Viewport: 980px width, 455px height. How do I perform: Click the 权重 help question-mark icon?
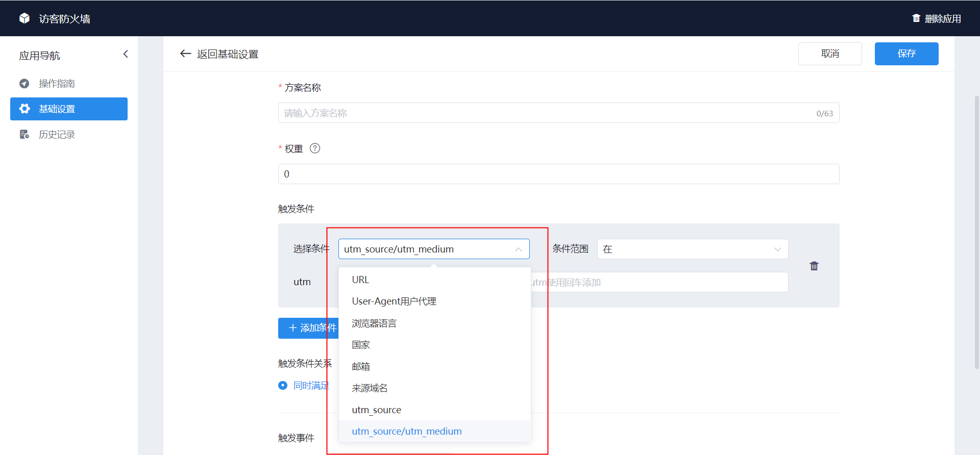(x=315, y=148)
